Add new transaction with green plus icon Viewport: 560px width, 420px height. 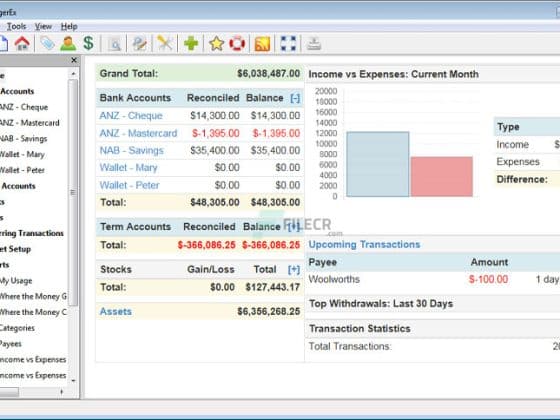tap(191, 44)
